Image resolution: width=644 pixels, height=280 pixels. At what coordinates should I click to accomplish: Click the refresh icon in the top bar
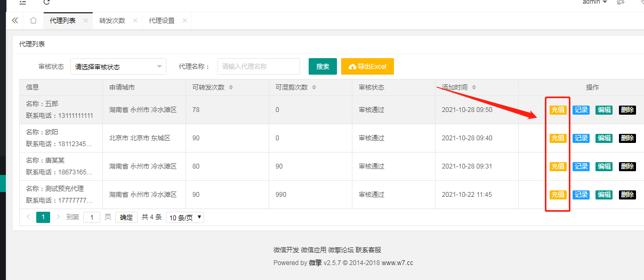[x=46, y=2]
